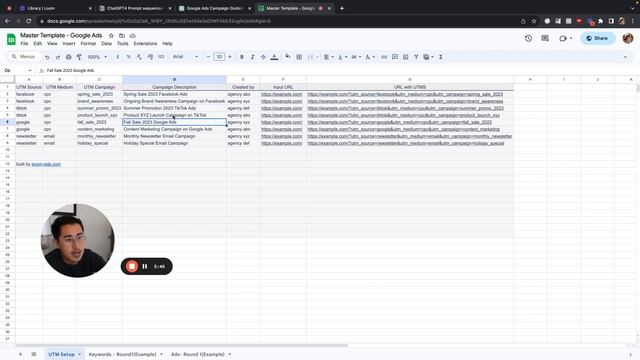Click the font size field showing 10
Screen dimensions: 640x360
[219, 57]
